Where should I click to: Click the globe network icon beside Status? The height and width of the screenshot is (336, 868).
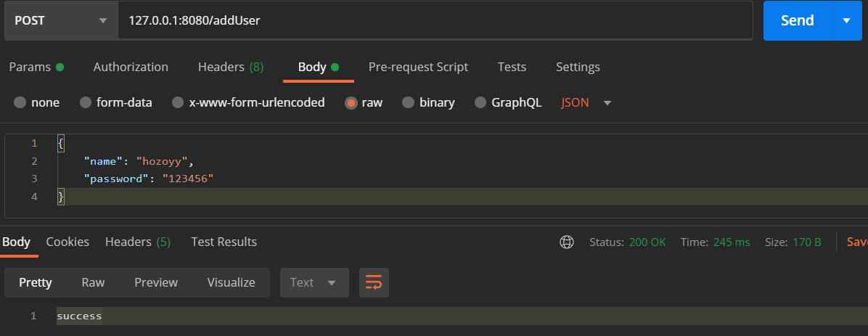coord(567,242)
